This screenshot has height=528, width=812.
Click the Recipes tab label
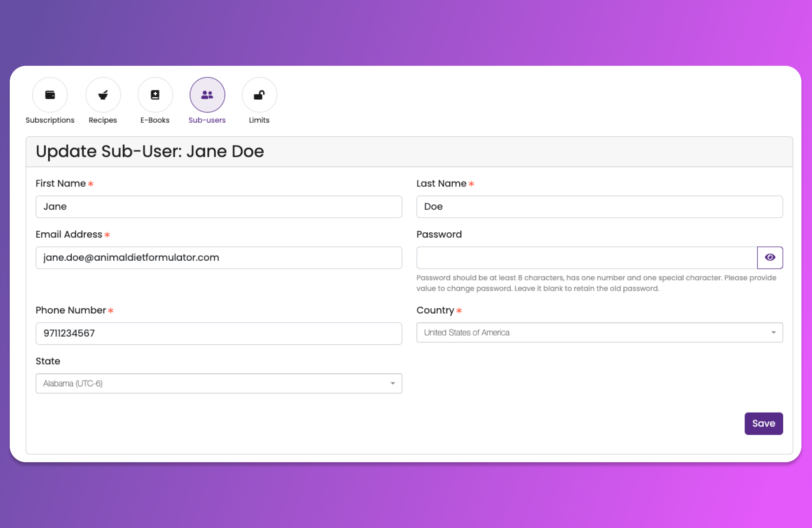pos(103,120)
